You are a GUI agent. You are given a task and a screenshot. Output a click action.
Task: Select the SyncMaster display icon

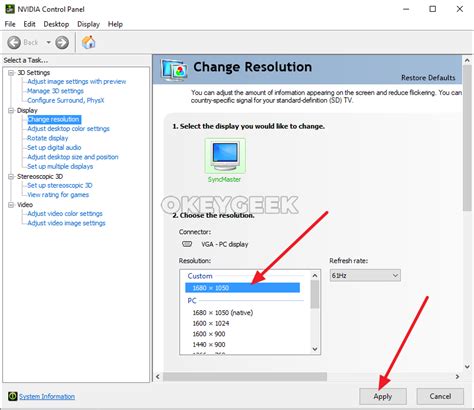click(225, 156)
